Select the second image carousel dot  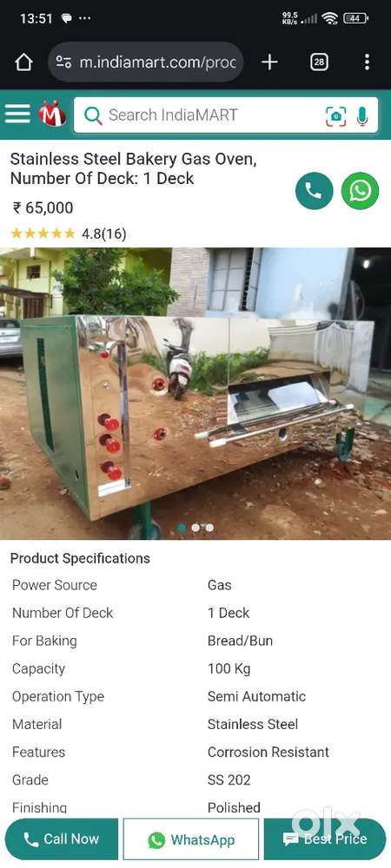tap(195, 528)
